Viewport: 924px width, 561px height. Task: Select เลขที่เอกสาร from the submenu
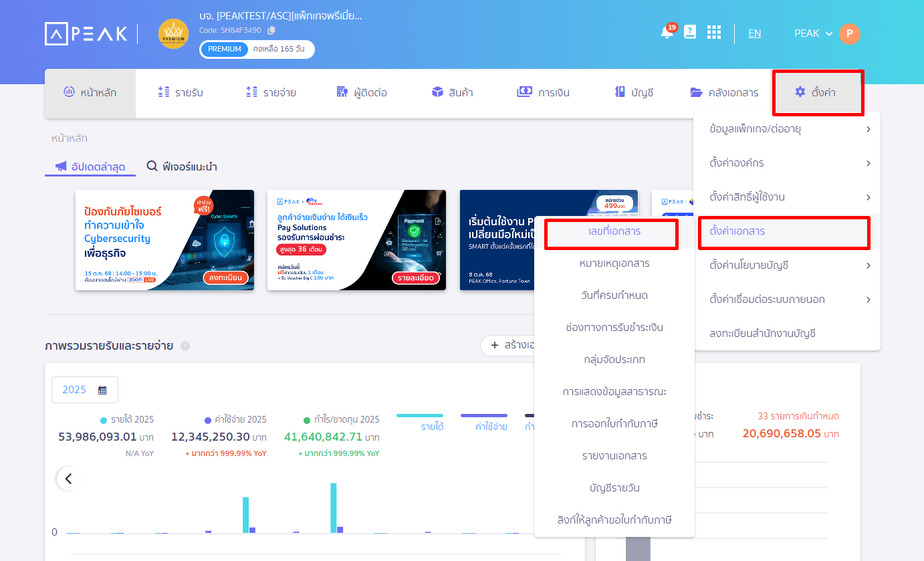610,231
